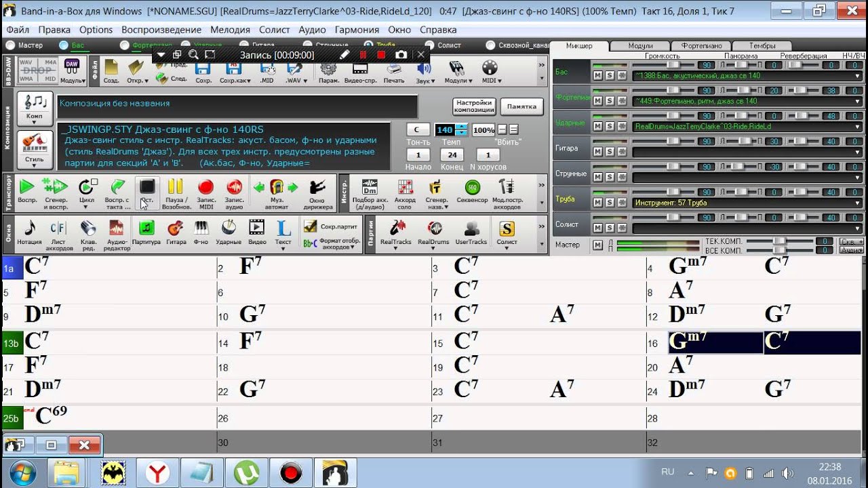Open the Подбор акк. audio chord wizard
Image resolution: width=868 pixels, height=488 pixels.
pos(370,193)
